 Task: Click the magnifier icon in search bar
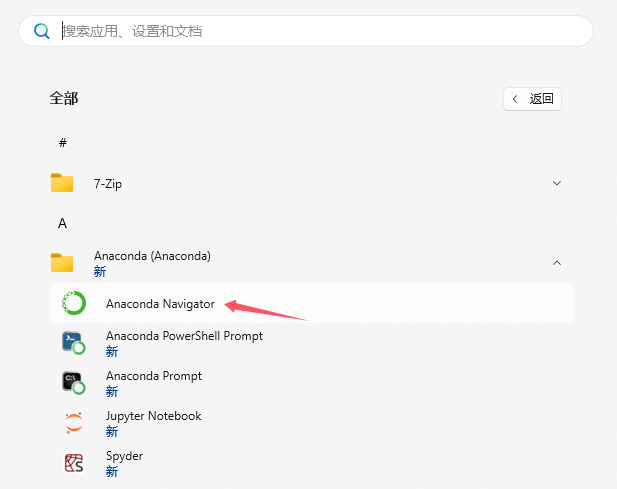(x=42, y=31)
